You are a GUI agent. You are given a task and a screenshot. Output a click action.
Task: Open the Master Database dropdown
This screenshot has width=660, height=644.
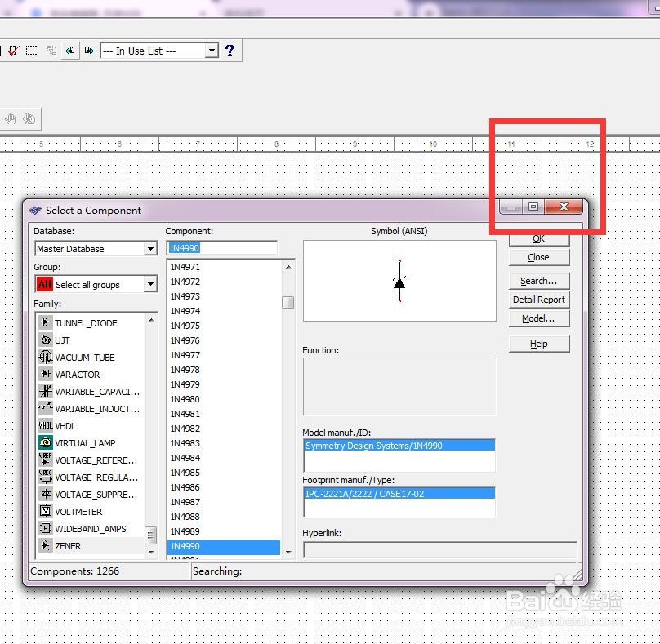coord(150,249)
